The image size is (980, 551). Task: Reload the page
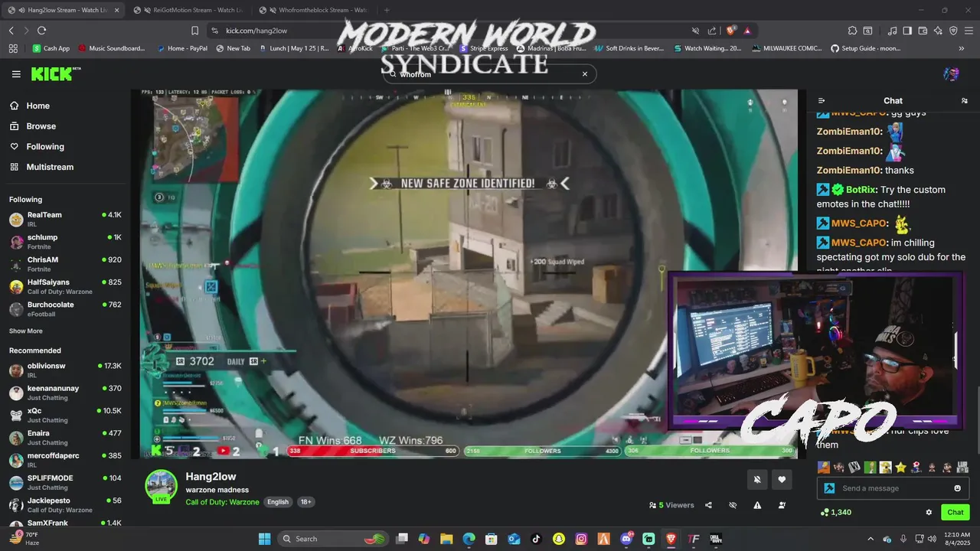(41, 31)
